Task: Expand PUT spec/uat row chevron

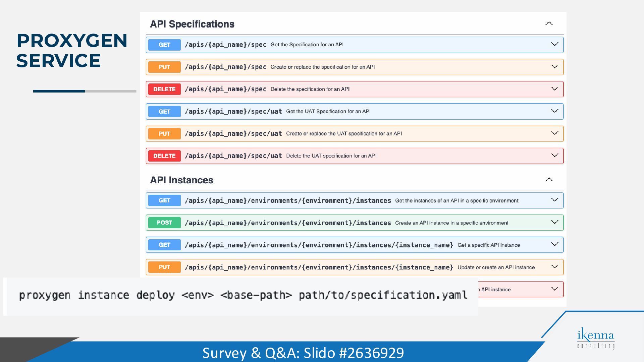Action: pos(554,133)
